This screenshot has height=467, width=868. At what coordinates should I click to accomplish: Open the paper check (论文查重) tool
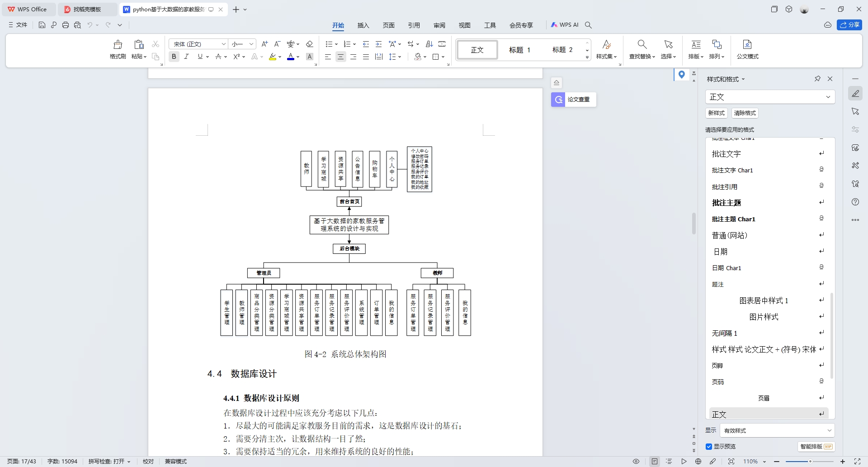[x=574, y=100]
